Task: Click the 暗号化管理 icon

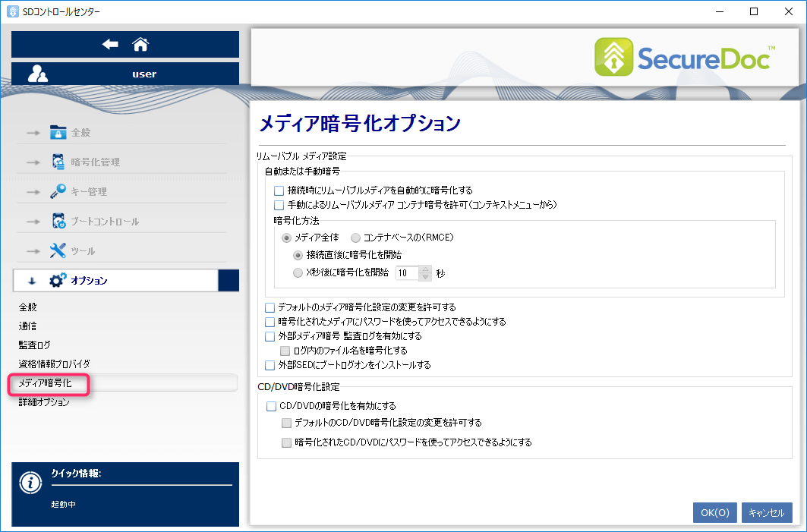Action: (x=58, y=162)
